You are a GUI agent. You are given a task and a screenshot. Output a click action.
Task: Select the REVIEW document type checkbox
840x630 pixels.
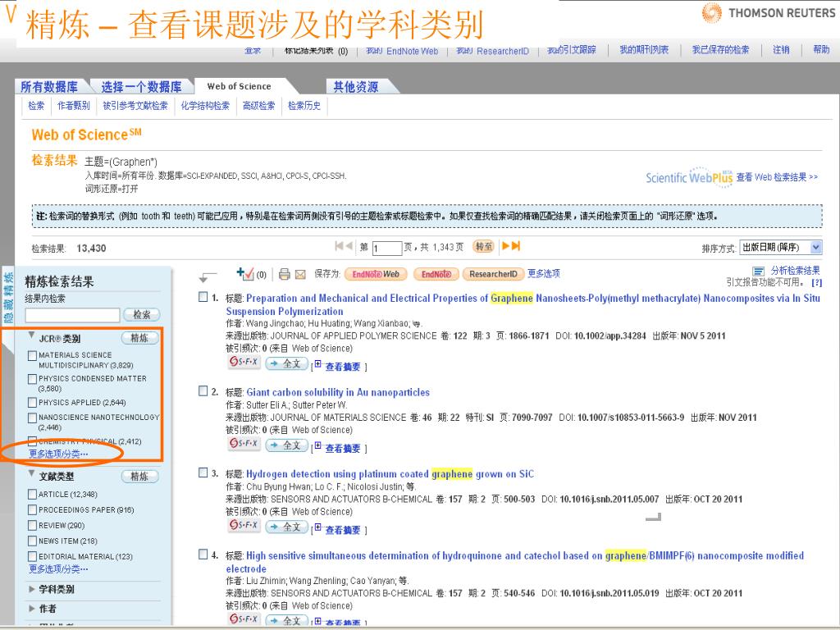pyautogui.click(x=33, y=525)
